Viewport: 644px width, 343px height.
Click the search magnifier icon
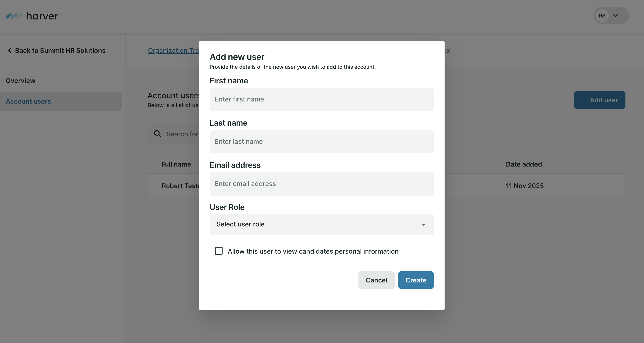(x=157, y=134)
